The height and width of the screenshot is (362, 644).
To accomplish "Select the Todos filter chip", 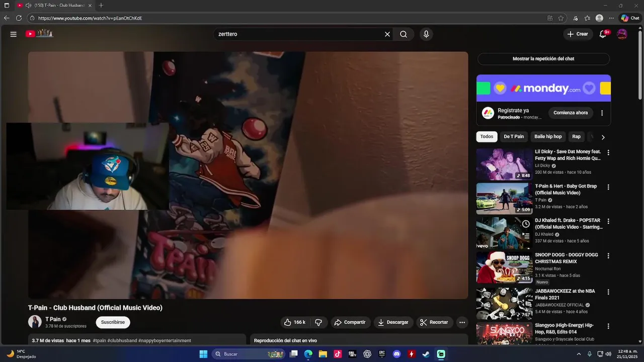I will pos(487,137).
